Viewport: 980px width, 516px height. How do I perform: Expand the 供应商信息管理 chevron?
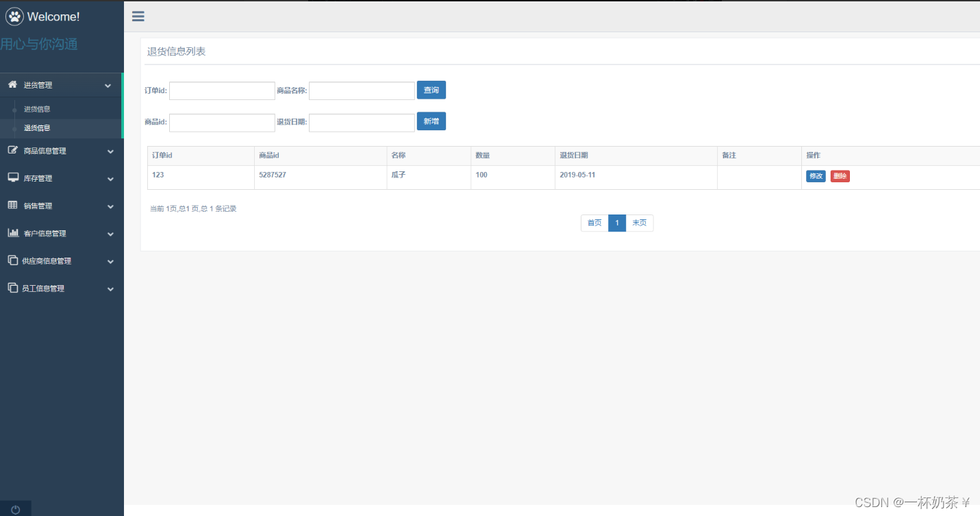[x=110, y=262]
